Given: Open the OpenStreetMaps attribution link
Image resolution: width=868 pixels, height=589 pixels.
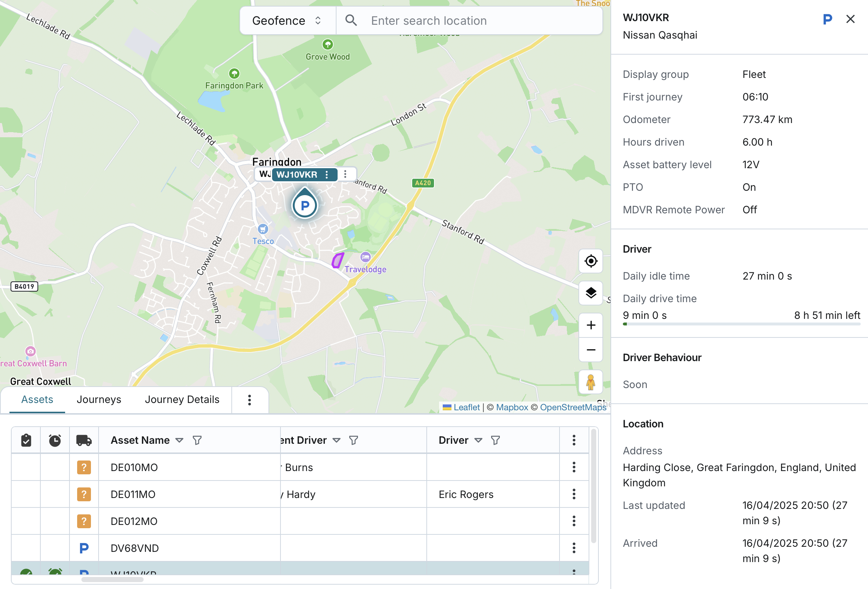Looking at the screenshot, I should pos(573,407).
